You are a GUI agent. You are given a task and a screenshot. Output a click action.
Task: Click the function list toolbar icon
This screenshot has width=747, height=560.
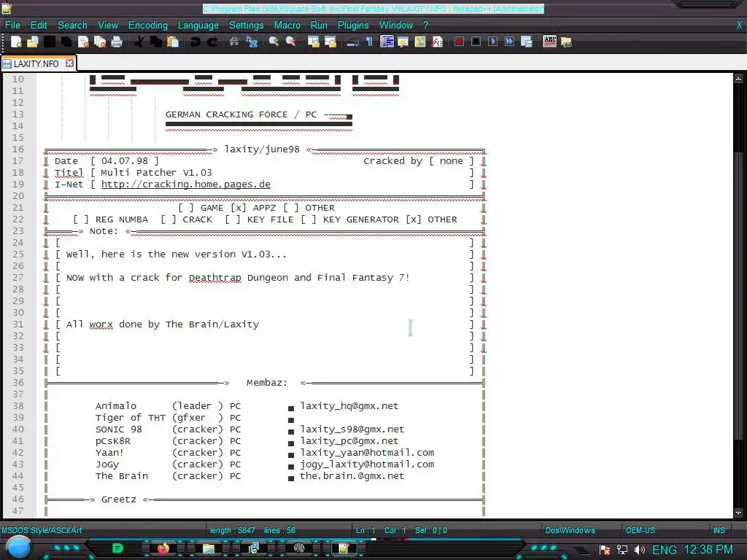437,42
